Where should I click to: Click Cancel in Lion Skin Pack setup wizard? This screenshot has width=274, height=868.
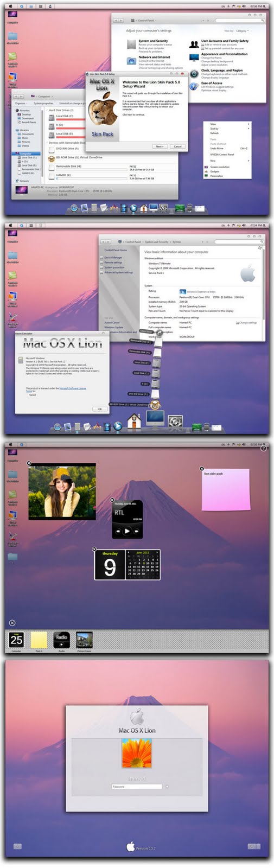pyautogui.click(x=177, y=146)
